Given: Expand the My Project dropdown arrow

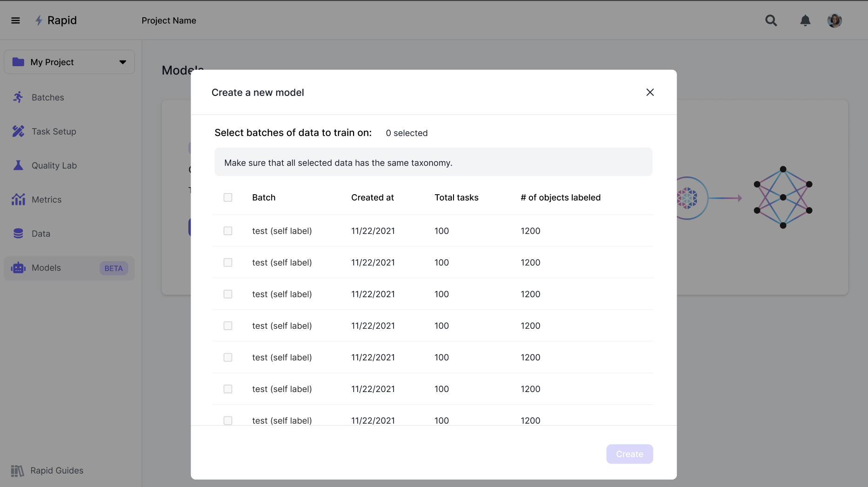Looking at the screenshot, I should click(x=123, y=62).
